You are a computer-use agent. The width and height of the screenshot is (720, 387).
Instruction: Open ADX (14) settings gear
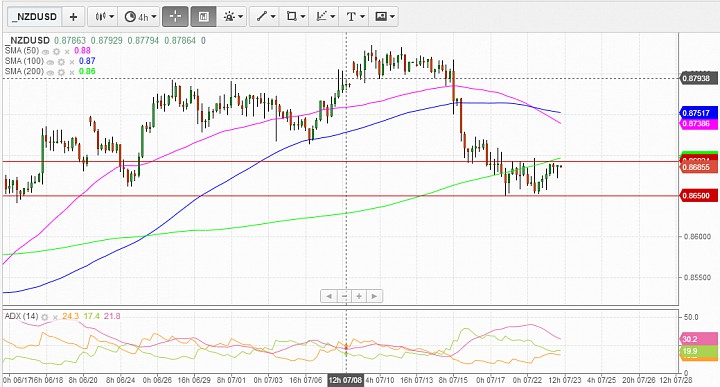45,317
